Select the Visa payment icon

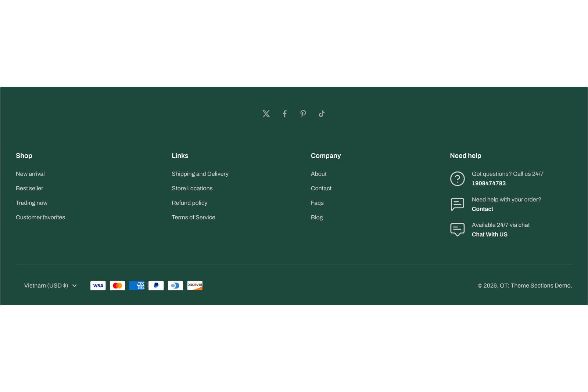tap(98, 285)
